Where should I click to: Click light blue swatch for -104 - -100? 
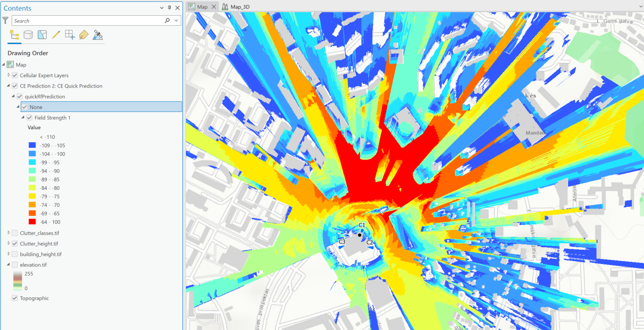pyautogui.click(x=32, y=154)
